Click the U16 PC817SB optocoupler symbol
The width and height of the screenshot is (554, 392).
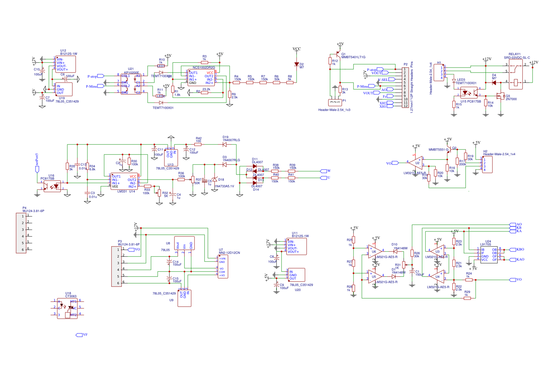pyautogui.click(x=53, y=186)
